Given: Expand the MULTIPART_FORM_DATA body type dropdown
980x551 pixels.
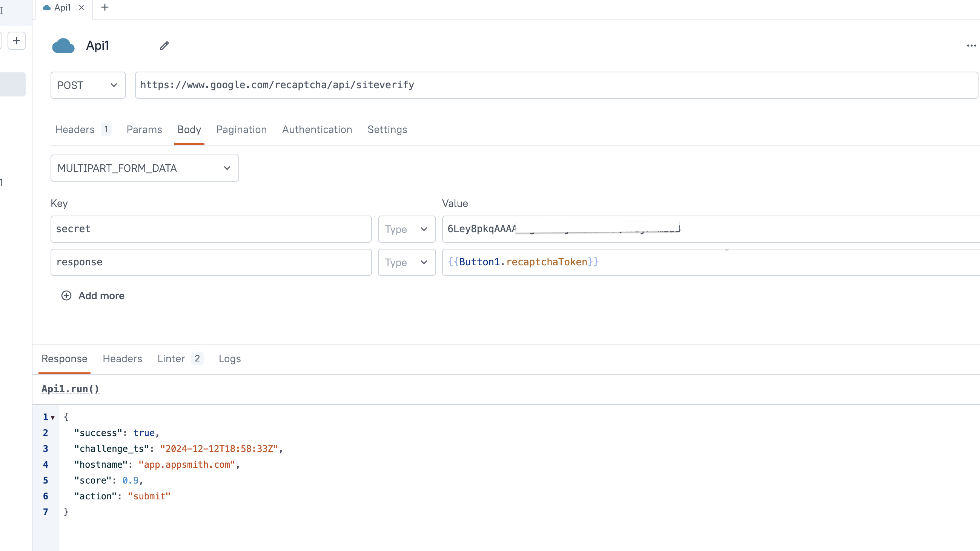Looking at the screenshot, I should click(x=144, y=168).
